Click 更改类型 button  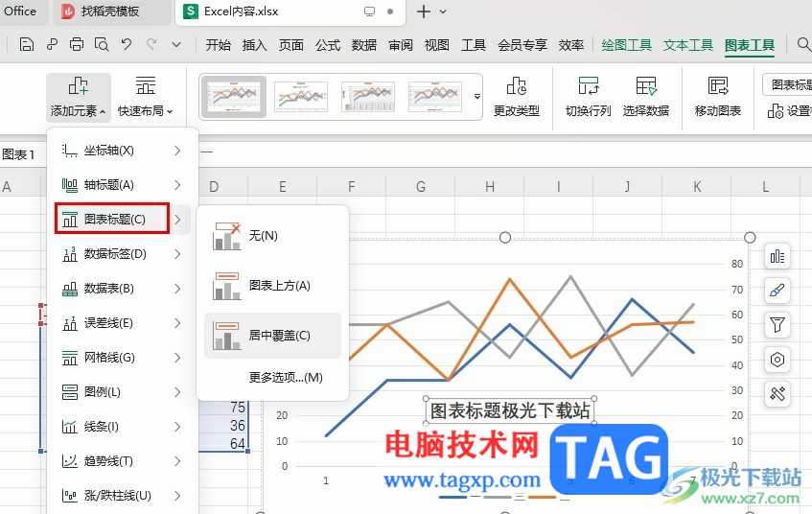(x=517, y=97)
